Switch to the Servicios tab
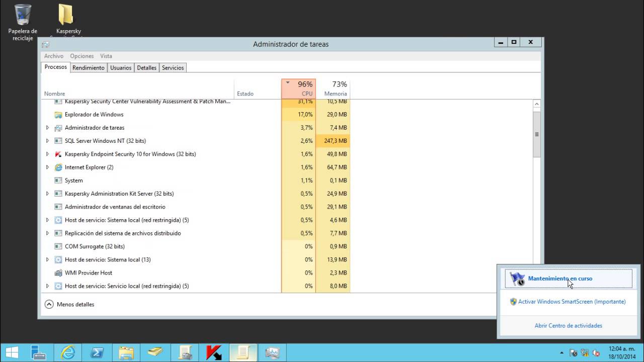 tap(173, 68)
